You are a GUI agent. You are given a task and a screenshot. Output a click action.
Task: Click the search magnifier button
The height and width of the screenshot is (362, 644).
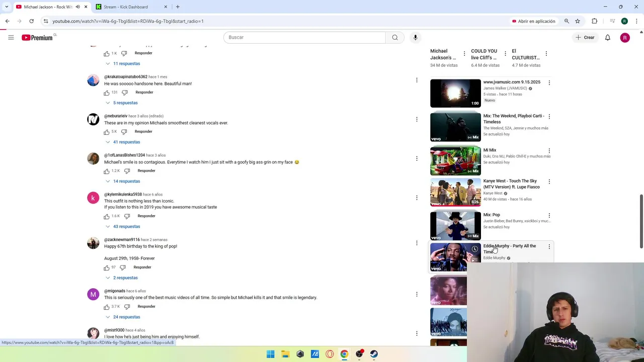coord(395,37)
